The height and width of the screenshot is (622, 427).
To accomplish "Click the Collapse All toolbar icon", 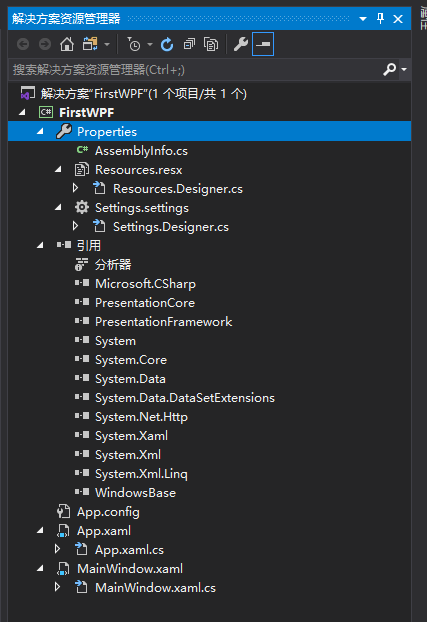I will (x=189, y=44).
